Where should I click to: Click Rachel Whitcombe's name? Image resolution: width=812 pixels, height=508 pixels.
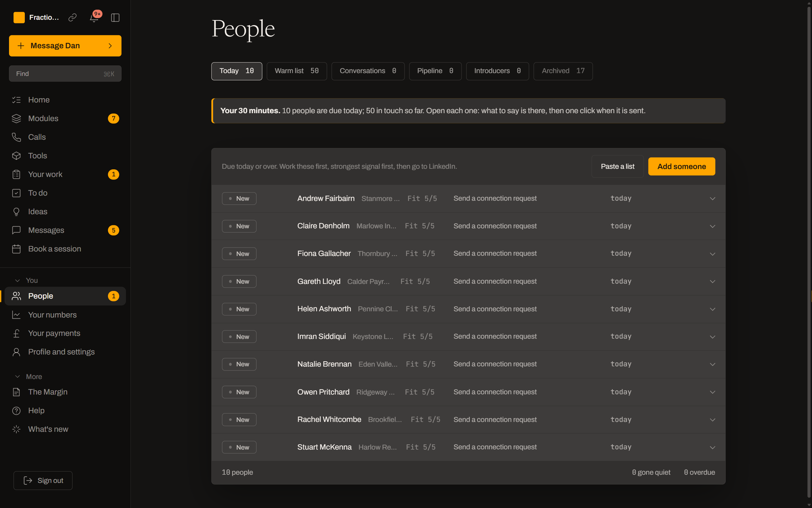pos(329,419)
